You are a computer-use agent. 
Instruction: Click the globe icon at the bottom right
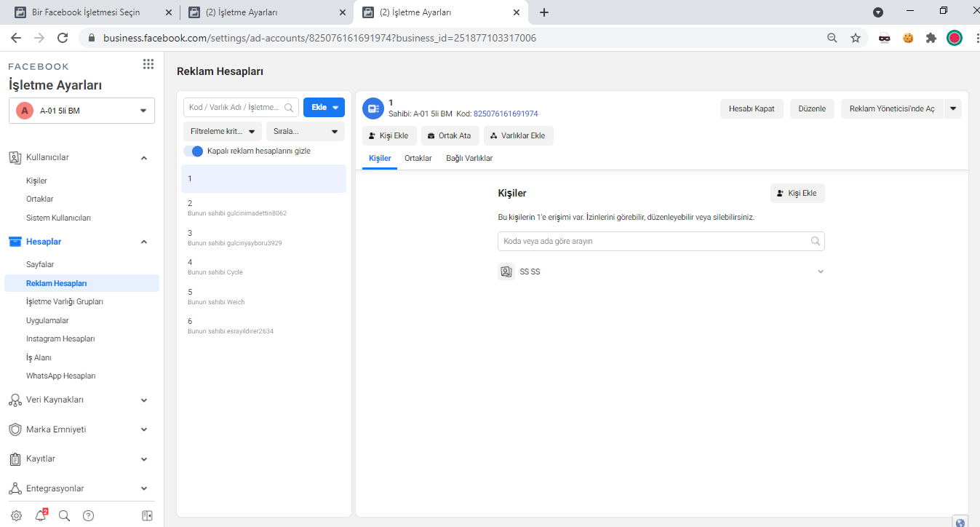tap(960, 522)
